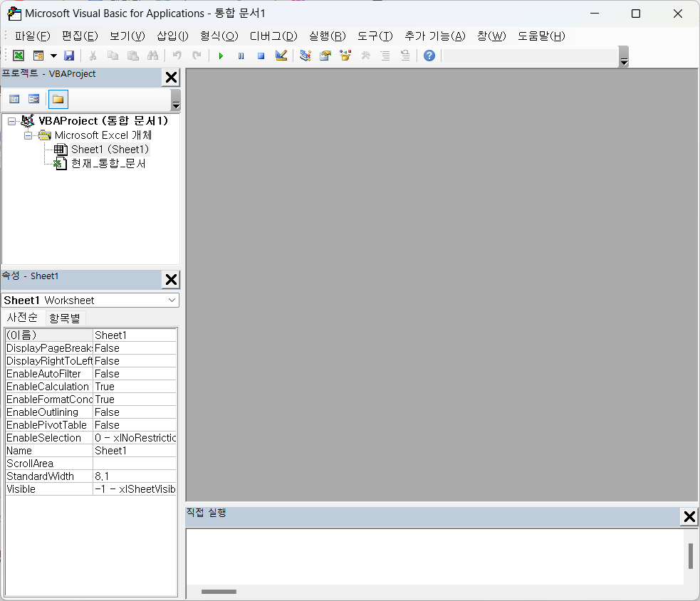700x601 pixels.
Task: Open Object Browser toolbar icon
Action: pos(345,56)
